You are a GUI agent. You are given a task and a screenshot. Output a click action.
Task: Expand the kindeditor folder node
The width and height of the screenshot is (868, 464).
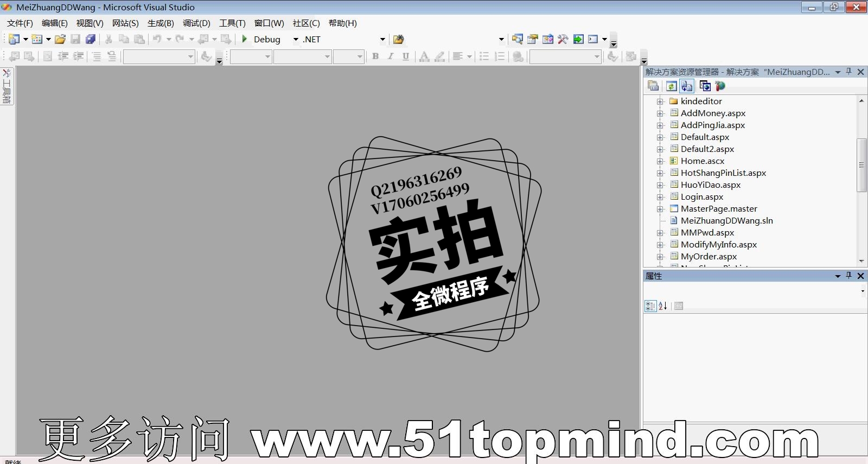tap(660, 101)
